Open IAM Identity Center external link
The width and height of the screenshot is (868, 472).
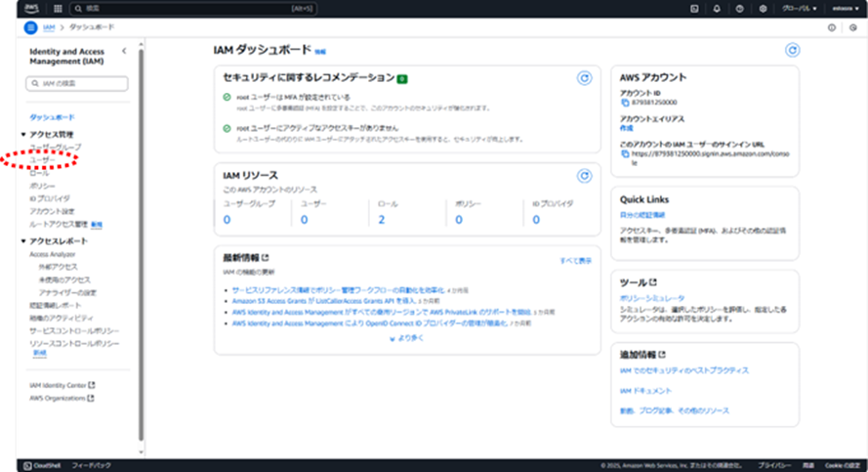pyautogui.click(x=62, y=385)
